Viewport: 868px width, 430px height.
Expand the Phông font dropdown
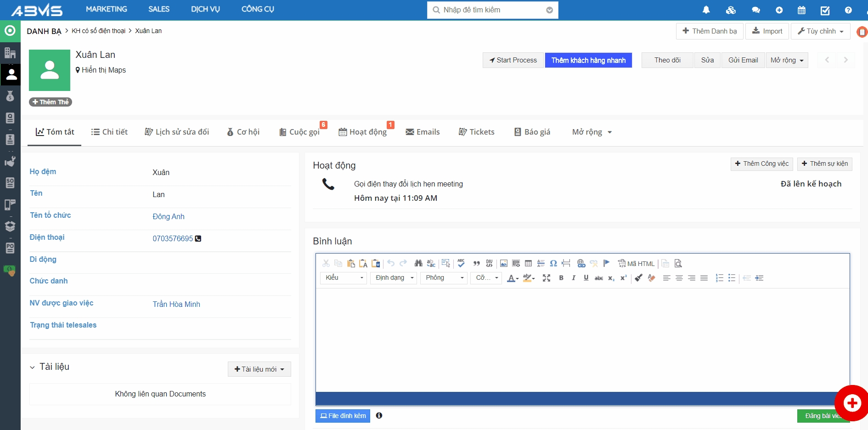click(444, 278)
